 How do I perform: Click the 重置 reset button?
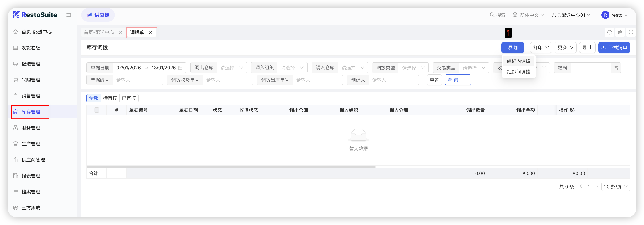(434, 80)
